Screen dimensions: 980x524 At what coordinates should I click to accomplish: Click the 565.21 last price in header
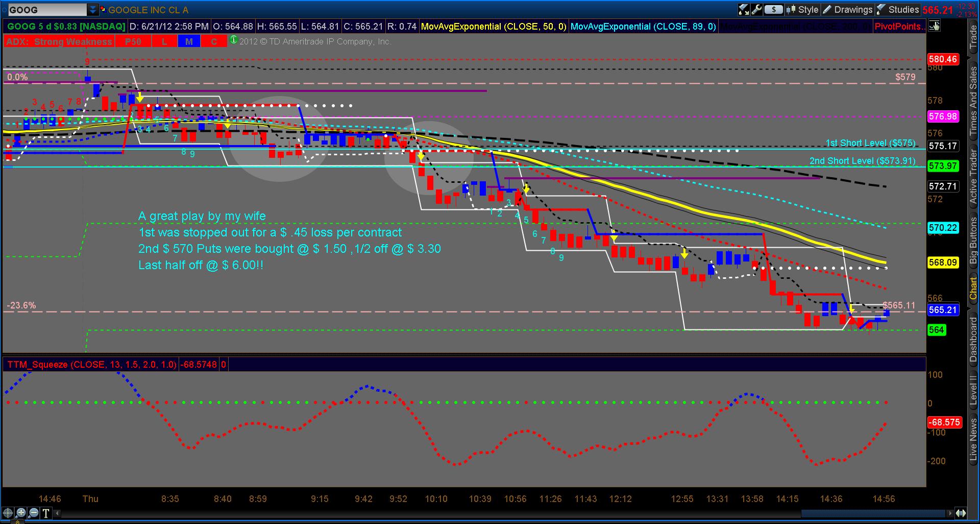tap(938, 10)
